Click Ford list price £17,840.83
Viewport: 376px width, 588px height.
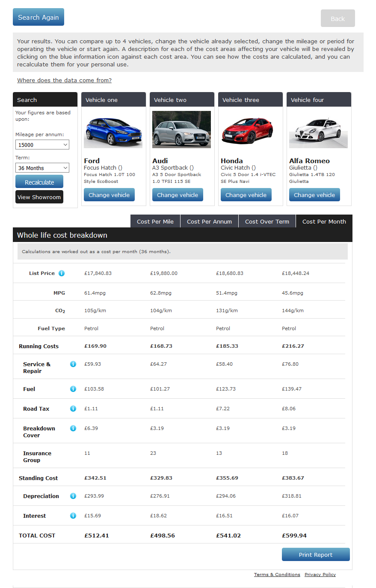(98, 273)
